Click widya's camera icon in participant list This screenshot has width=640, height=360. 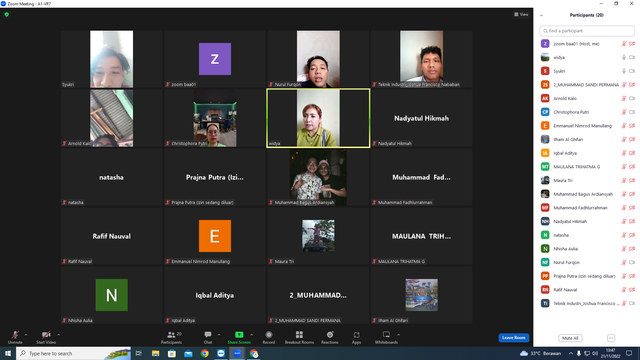(x=632, y=58)
